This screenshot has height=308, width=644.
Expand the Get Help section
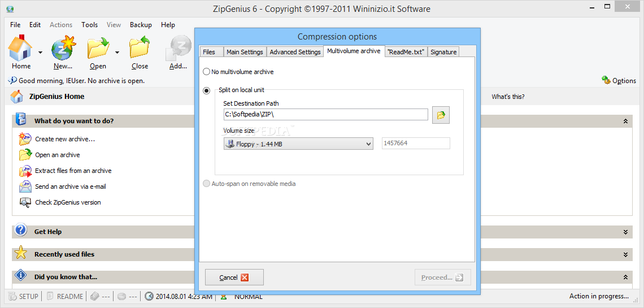click(x=625, y=232)
